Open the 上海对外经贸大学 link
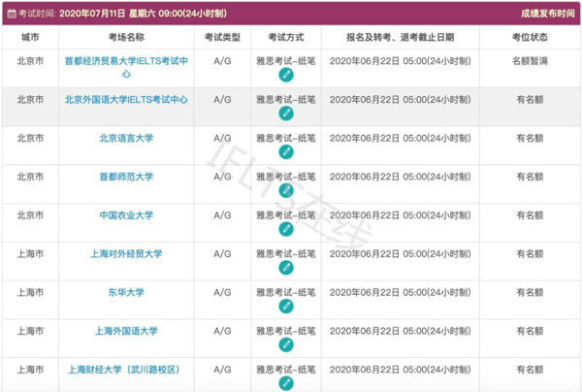Screen dimensions: 582x392 (x=126, y=254)
